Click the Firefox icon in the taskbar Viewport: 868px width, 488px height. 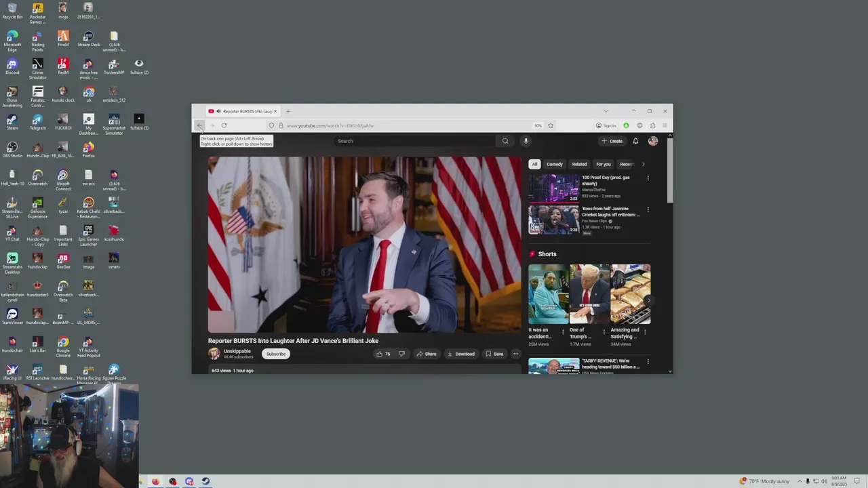tap(155, 482)
